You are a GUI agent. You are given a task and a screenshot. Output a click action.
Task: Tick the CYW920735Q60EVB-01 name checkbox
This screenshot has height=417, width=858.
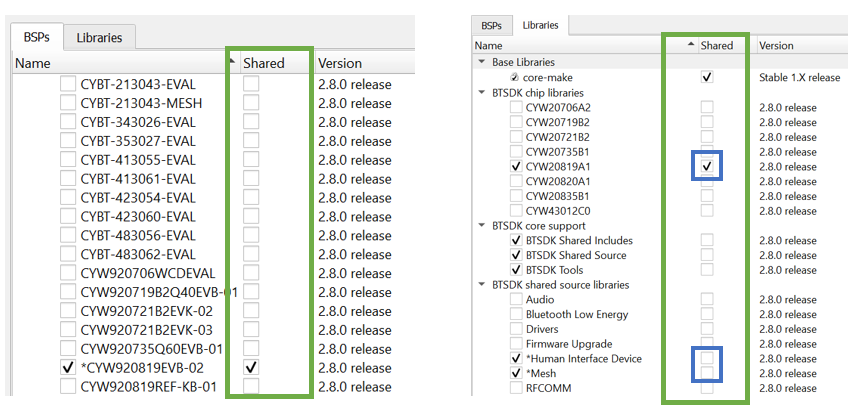pyautogui.click(x=68, y=349)
